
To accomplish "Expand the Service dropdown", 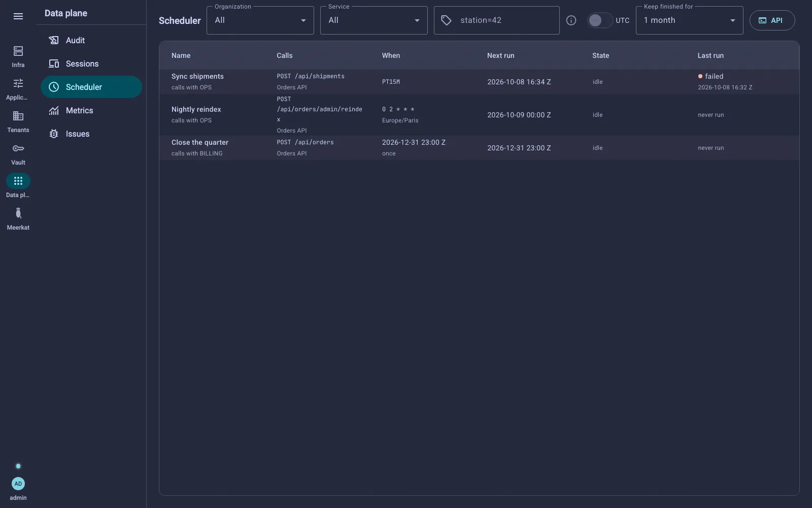I will click(374, 20).
